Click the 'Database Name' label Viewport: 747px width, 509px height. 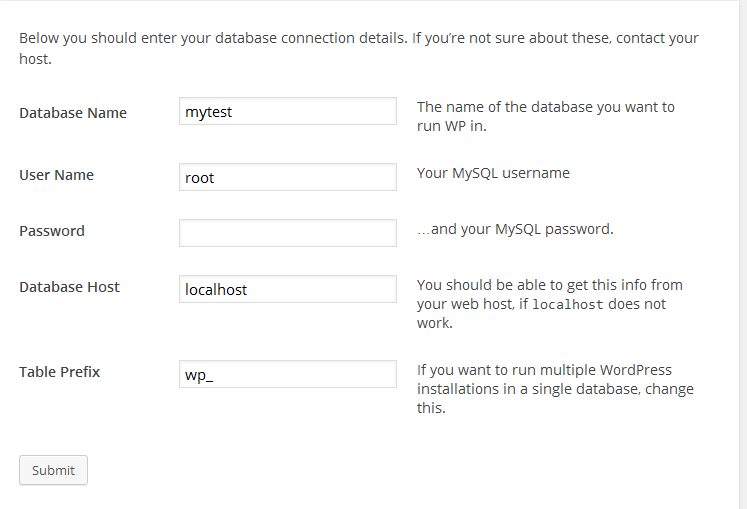click(x=73, y=113)
